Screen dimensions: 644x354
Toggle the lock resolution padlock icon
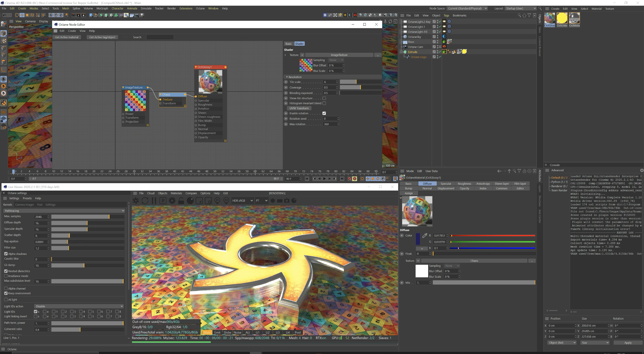[x=181, y=201]
